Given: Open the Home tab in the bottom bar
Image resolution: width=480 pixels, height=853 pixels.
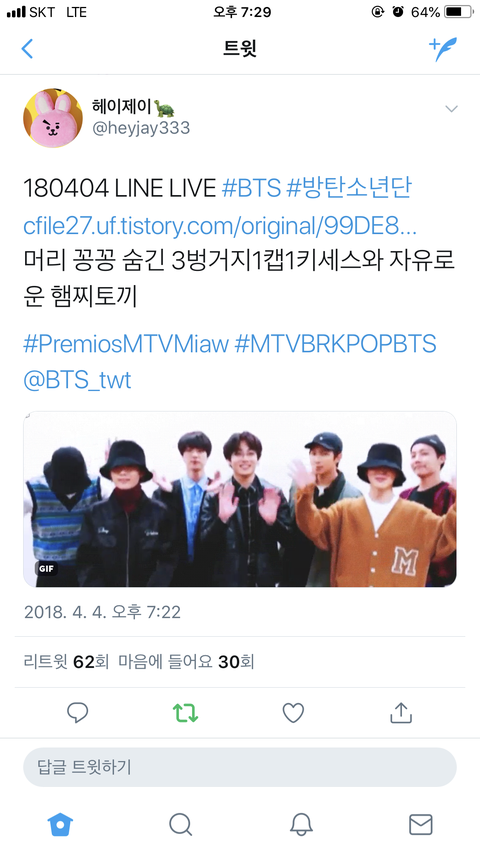Looking at the screenshot, I should [x=60, y=824].
